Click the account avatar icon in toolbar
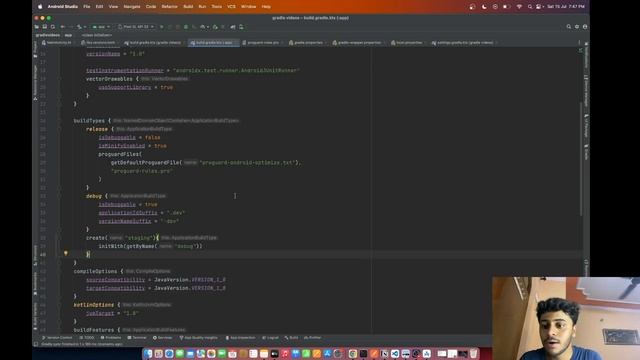Viewport: 640px width, 360px height. click(585, 27)
